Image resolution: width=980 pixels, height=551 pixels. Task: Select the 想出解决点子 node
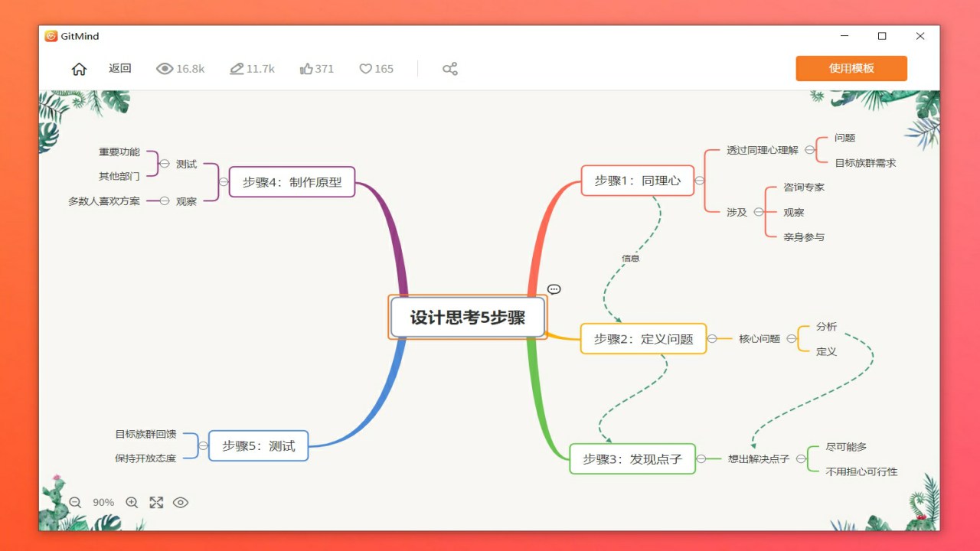pos(759,459)
